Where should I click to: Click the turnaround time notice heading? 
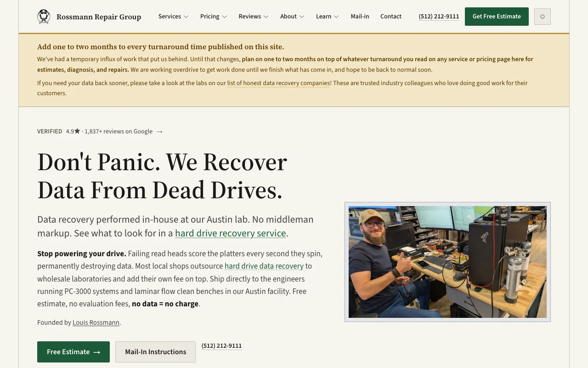coord(161,47)
